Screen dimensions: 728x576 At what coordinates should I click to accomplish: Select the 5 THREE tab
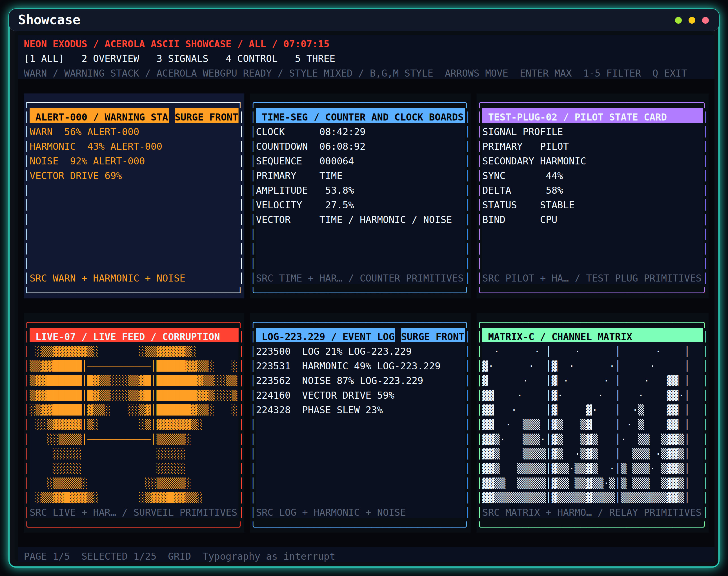tap(315, 59)
